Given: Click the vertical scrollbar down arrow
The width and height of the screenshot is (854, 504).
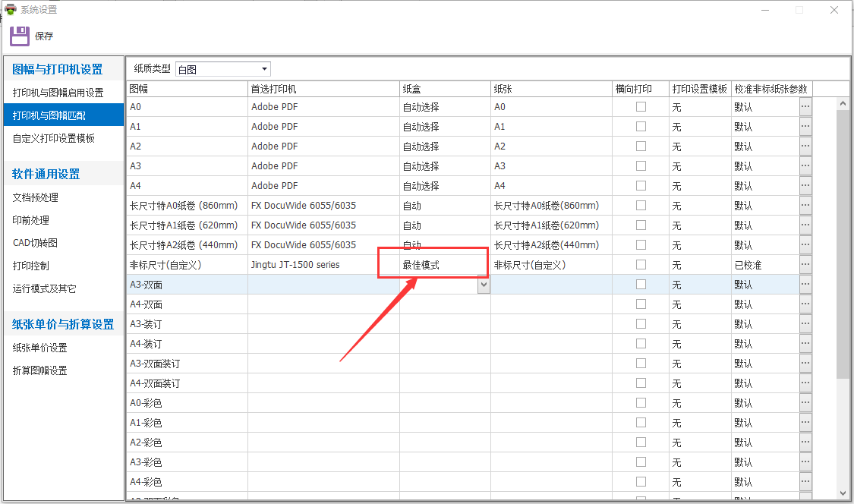Looking at the screenshot, I should click(843, 493).
